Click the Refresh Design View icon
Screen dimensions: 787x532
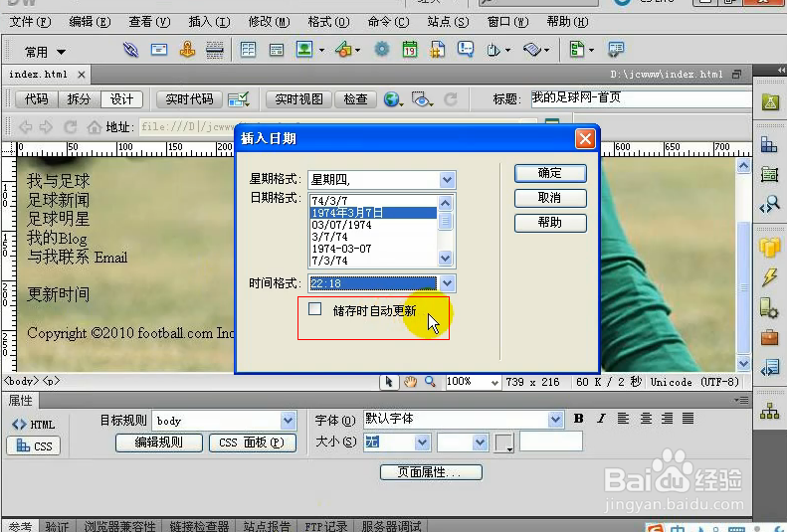(451, 99)
